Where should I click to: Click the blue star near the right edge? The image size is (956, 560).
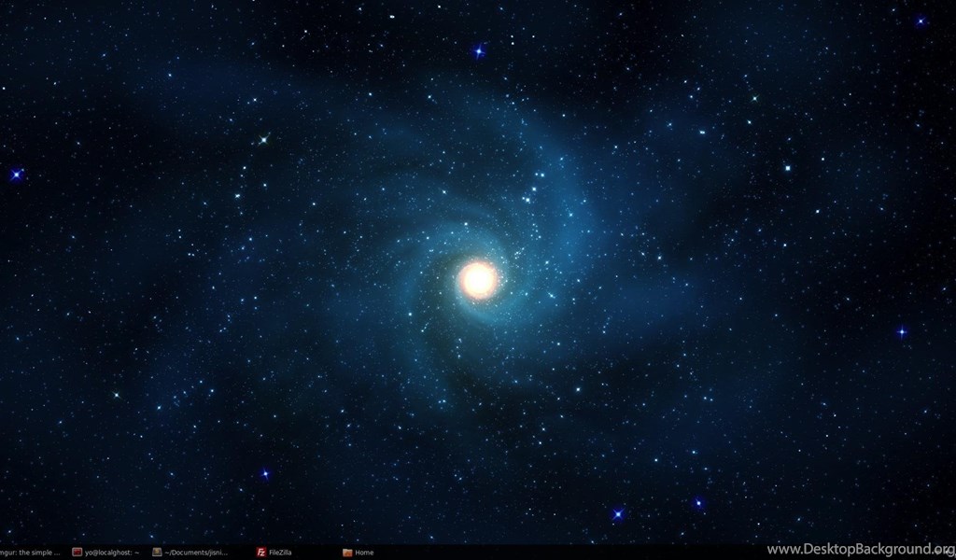pos(902,331)
